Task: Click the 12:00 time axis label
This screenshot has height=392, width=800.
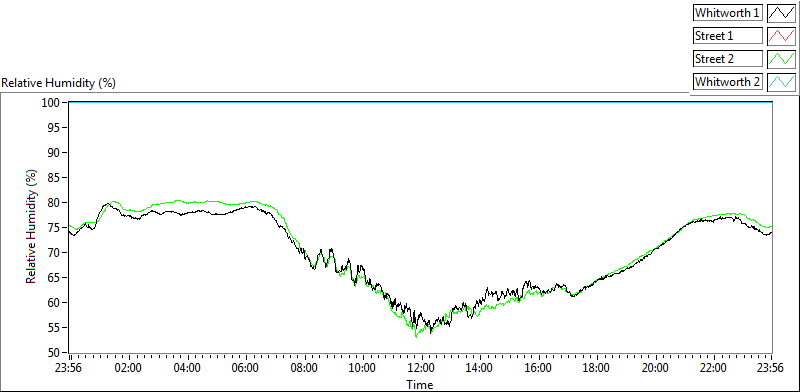Action: click(422, 369)
